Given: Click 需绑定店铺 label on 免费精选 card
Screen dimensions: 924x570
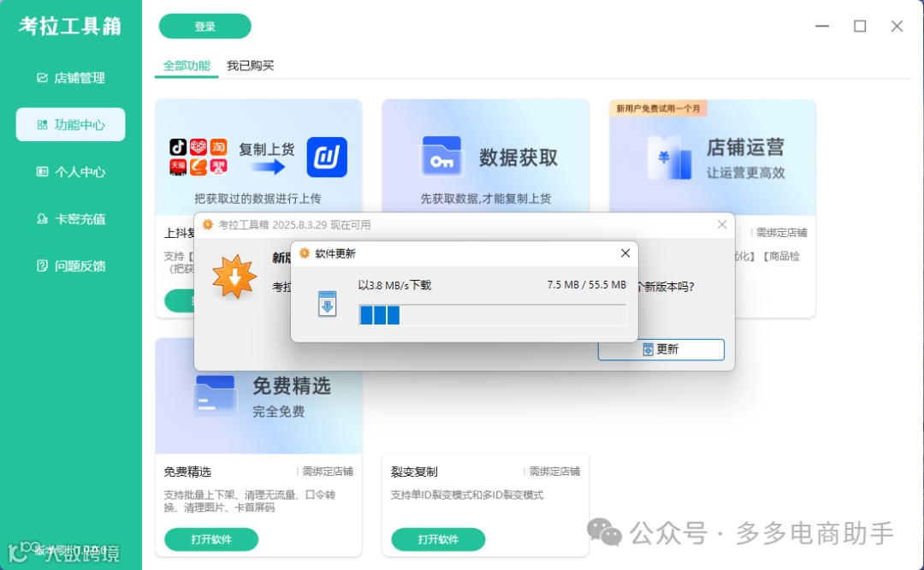Looking at the screenshot, I should coord(328,472).
